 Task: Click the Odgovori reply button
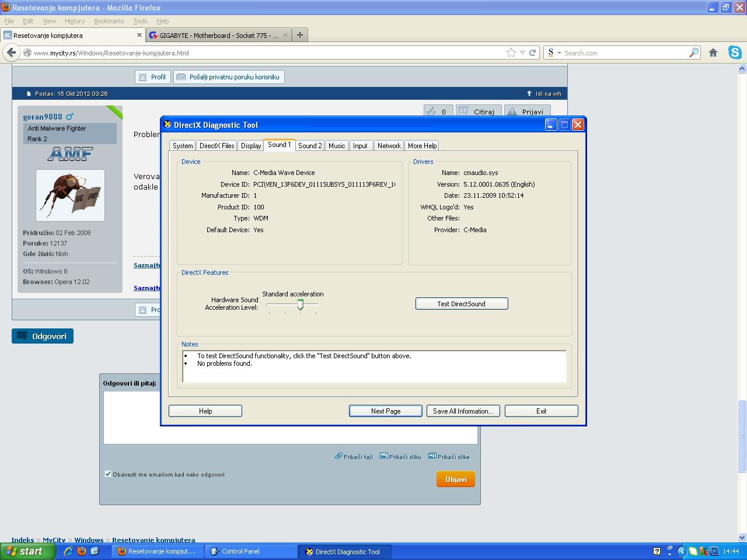pyautogui.click(x=43, y=336)
